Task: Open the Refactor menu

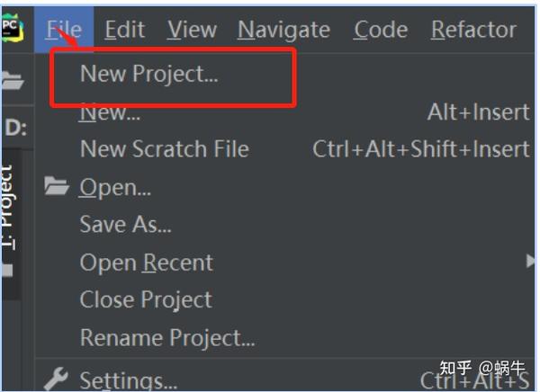Action: [x=474, y=30]
